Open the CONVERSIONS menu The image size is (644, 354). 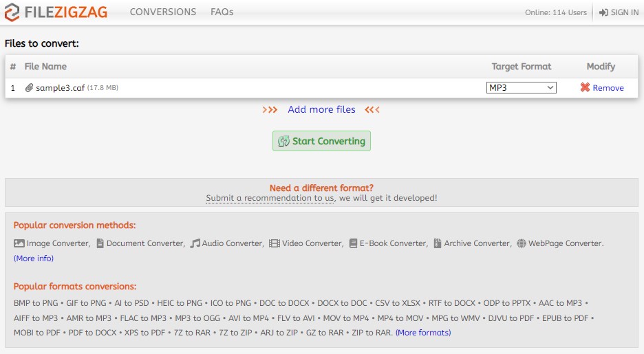click(163, 12)
